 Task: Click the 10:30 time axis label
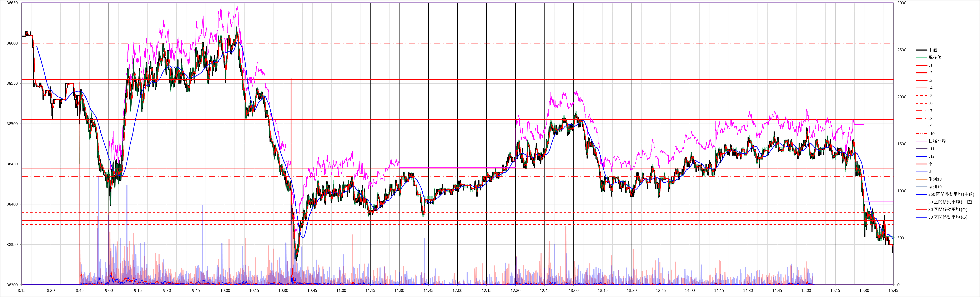click(283, 291)
